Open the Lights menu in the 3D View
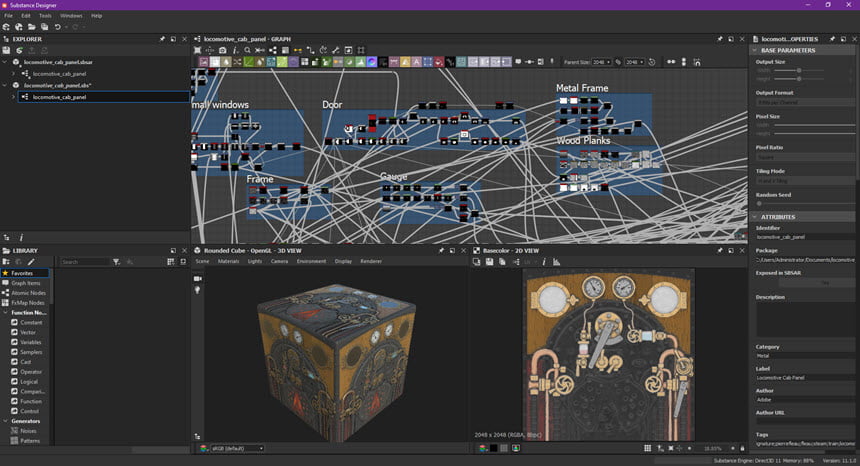 click(x=255, y=262)
